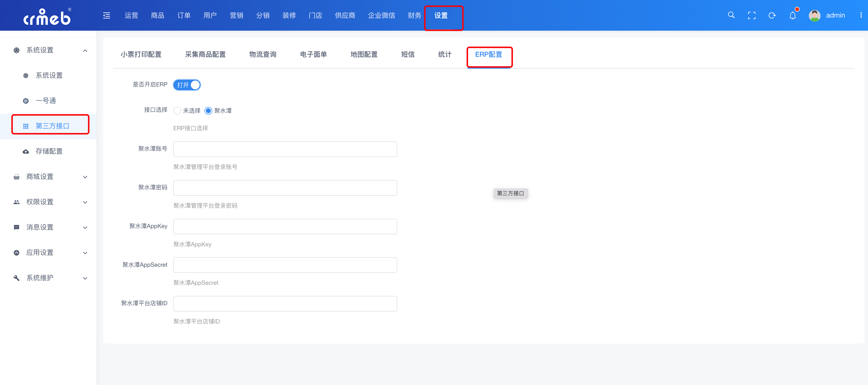
Task: Focus the 聚水潭密码 input field
Action: coord(285,188)
